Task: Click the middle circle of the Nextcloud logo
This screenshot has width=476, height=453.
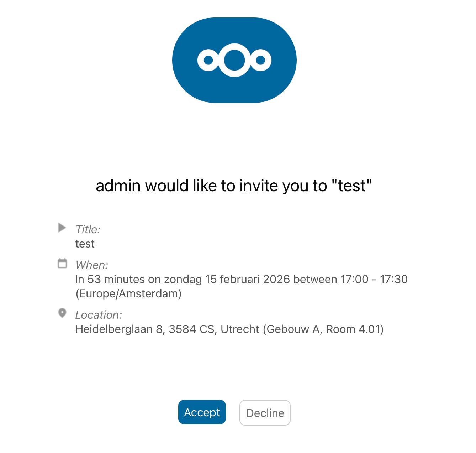Action: click(x=234, y=60)
